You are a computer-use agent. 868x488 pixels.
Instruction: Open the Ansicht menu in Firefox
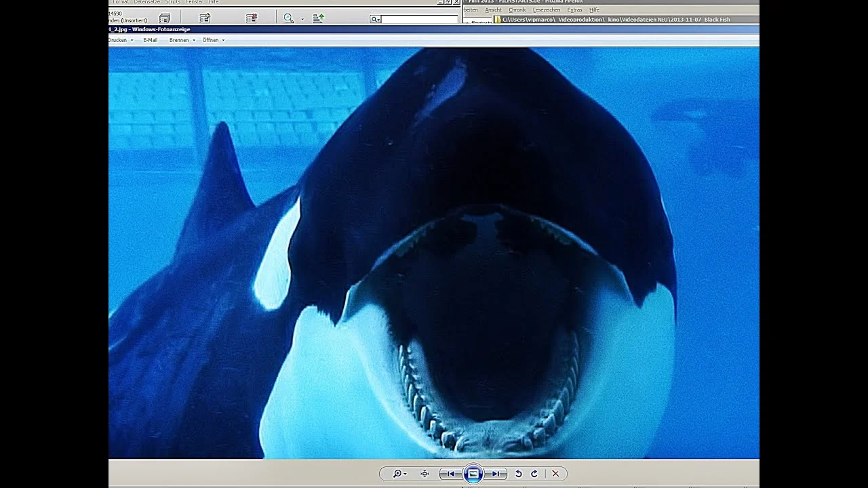pyautogui.click(x=493, y=10)
